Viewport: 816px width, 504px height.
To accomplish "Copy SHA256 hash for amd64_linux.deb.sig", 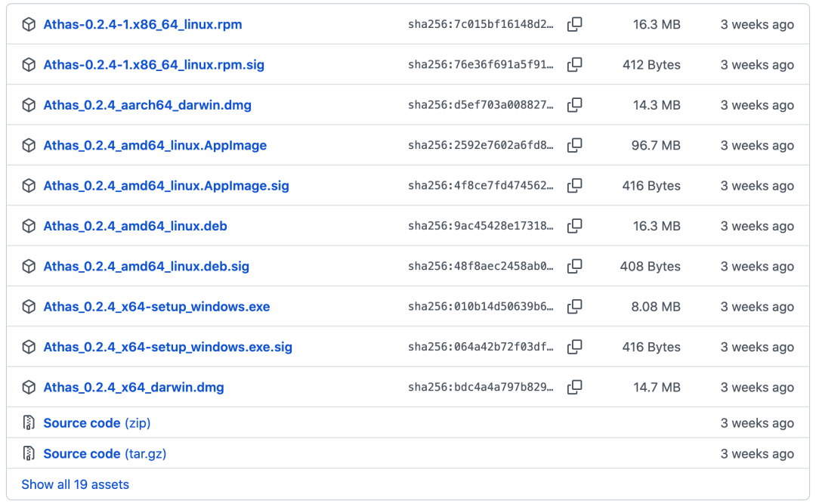I will [x=574, y=266].
